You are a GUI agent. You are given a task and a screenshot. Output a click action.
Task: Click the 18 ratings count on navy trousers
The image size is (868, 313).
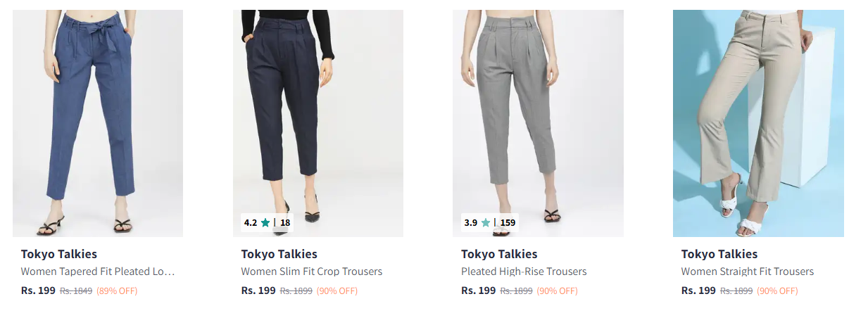coord(285,223)
